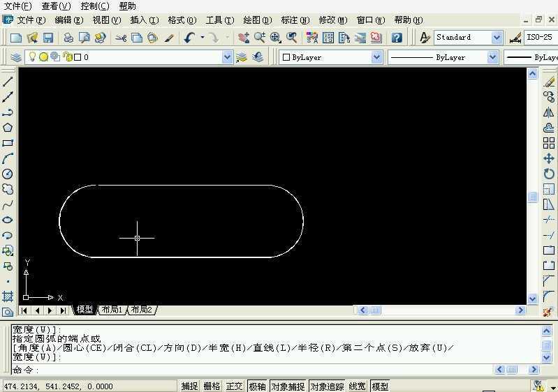The width and height of the screenshot is (558, 392).
Task: Toggle 正交 ortho mode
Action: (x=234, y=386)
